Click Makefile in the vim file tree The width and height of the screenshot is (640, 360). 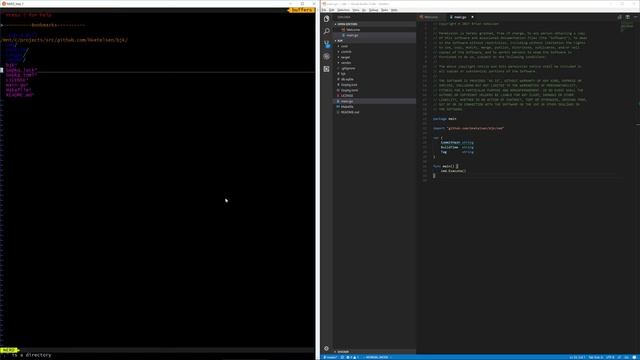click(18, 90)
